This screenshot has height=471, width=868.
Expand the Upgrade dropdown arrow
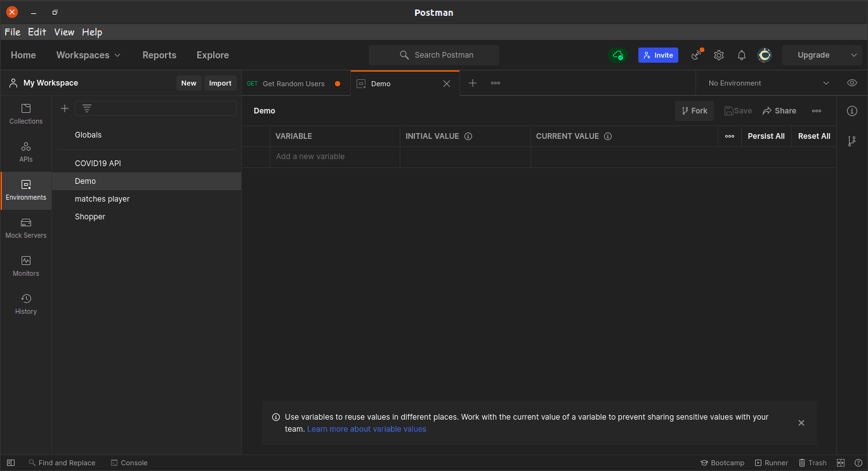(854, 55)
